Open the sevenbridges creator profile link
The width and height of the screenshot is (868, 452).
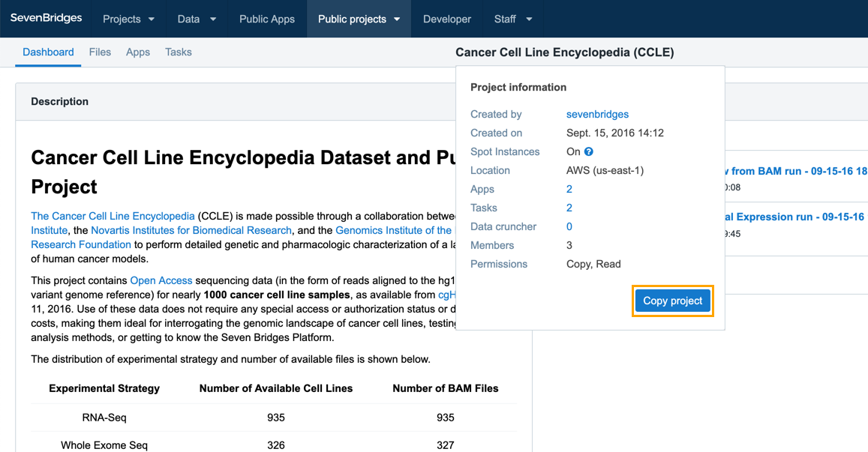(x=598, y=114)
